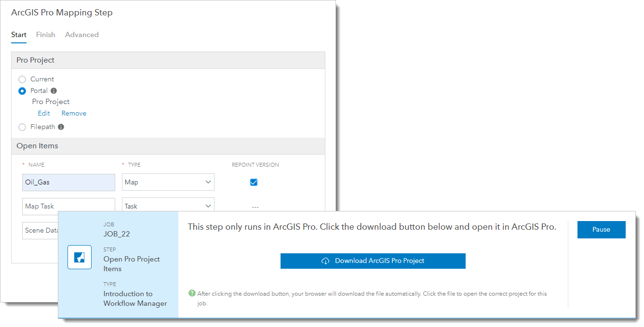The height and width of the screenshot is (327, 644).
Task: Switch to the Finish tab
Action: click(x=45, y=34)
